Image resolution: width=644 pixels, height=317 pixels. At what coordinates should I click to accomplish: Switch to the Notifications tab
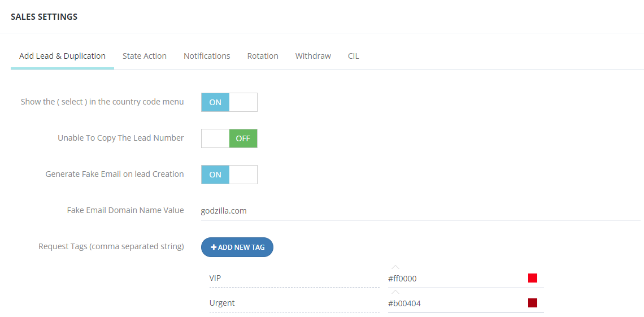coord(207,56)
